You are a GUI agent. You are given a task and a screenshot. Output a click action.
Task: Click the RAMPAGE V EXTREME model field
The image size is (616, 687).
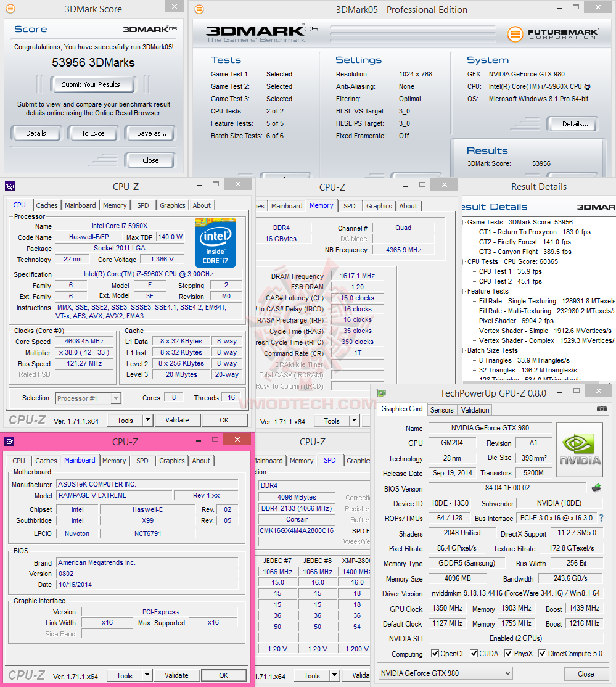coord(113,495)
